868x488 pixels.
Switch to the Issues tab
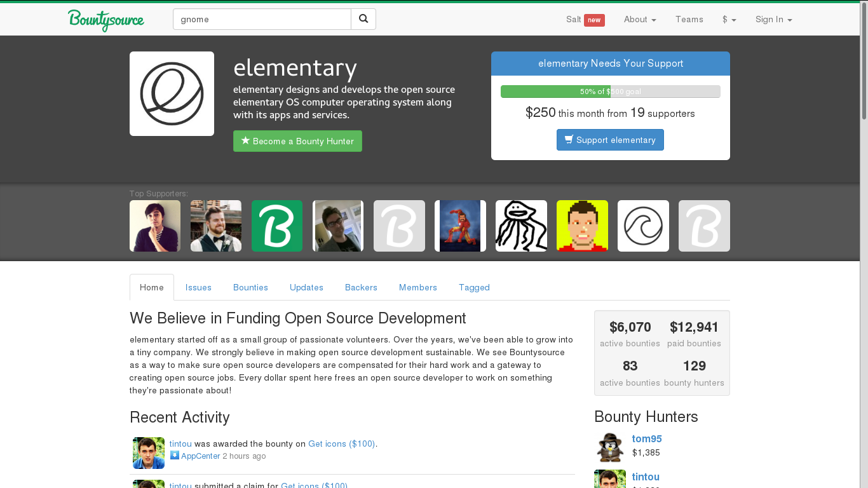[198, 287]
